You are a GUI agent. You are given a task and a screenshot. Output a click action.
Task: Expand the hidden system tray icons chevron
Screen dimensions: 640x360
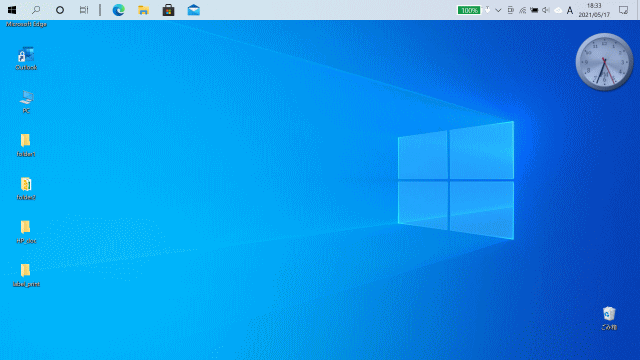coord(498,10)
